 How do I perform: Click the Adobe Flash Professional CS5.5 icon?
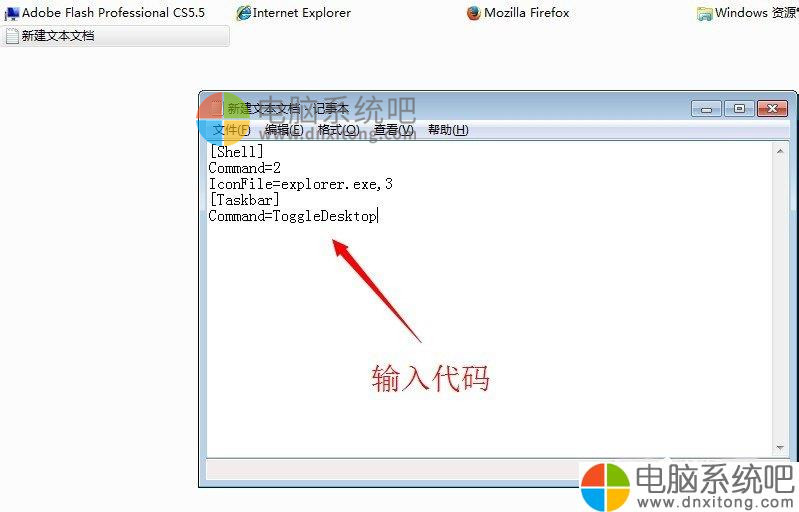point(11,13)
